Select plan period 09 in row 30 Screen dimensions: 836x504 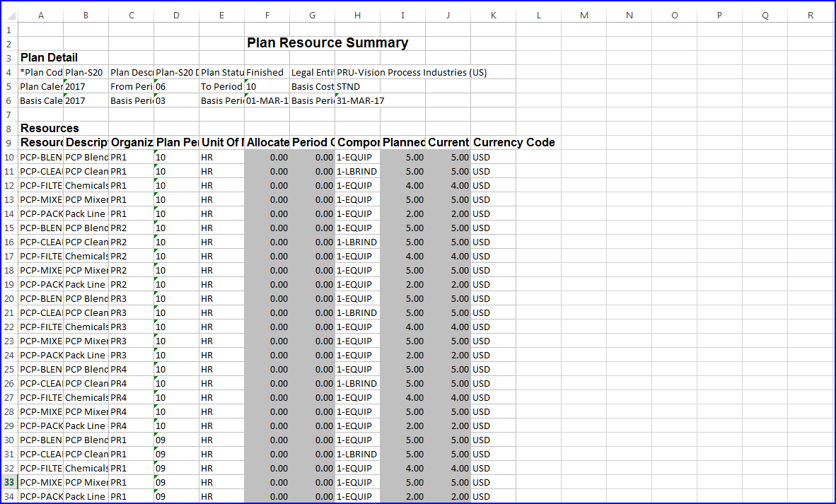(x=177, y=440)
